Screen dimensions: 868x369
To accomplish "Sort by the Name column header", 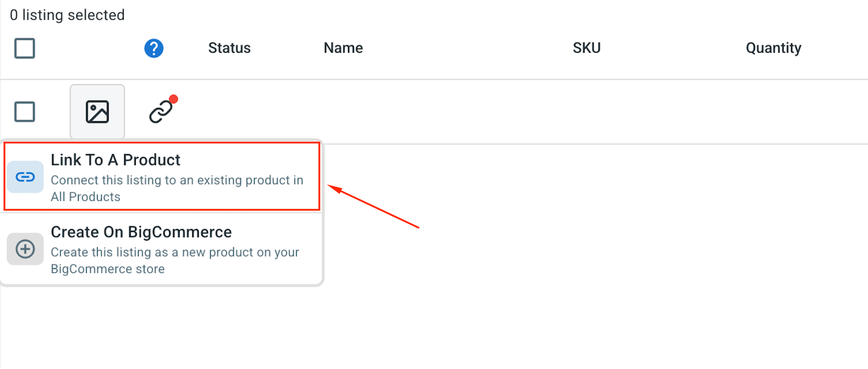I will (343, 48).
